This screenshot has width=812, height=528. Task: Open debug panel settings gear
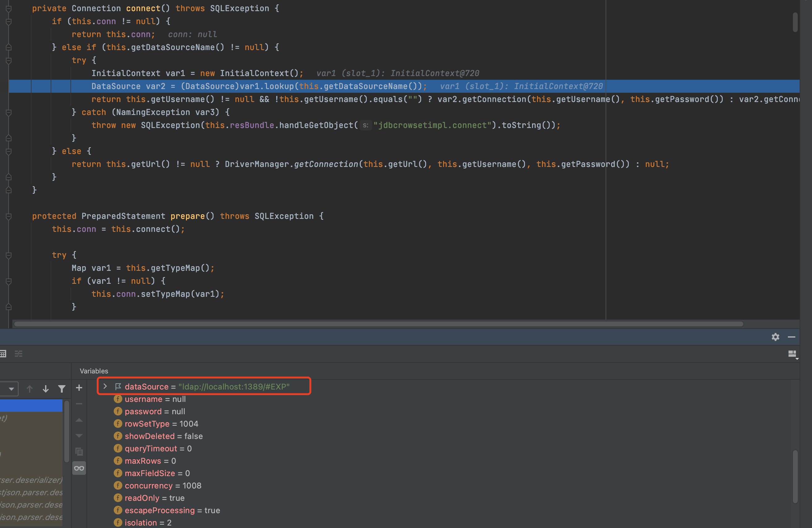pos(775,337)
